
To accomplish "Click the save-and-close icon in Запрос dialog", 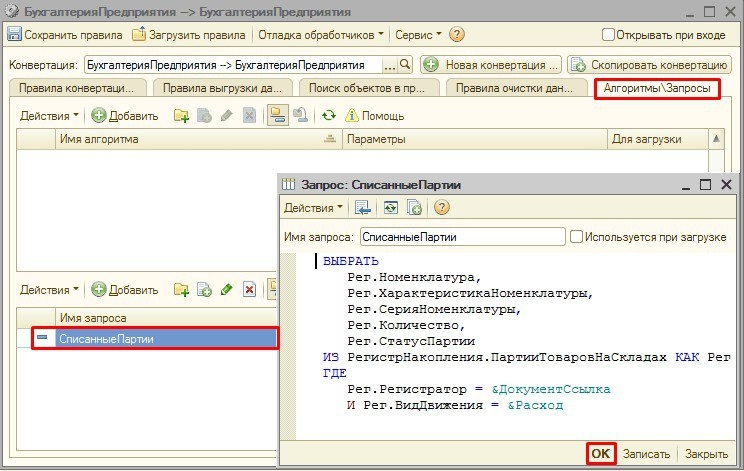I will pyautogui.click(x=363, y=208).
